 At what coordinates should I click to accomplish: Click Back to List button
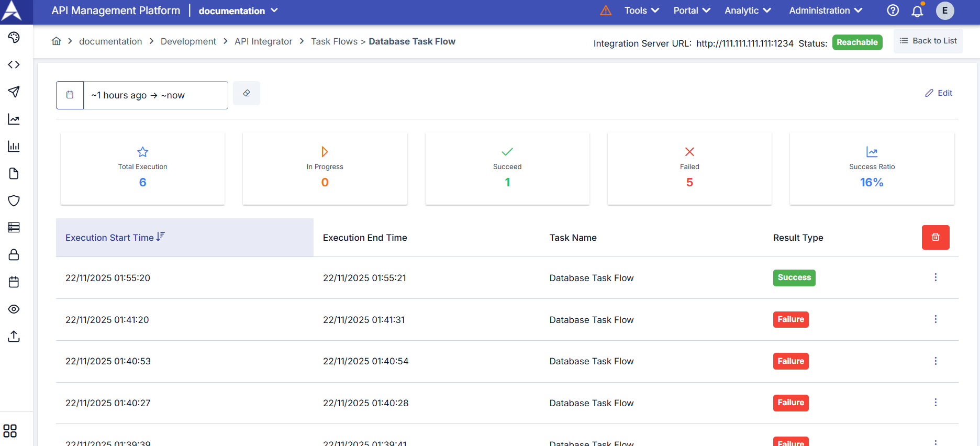point(928,41)
